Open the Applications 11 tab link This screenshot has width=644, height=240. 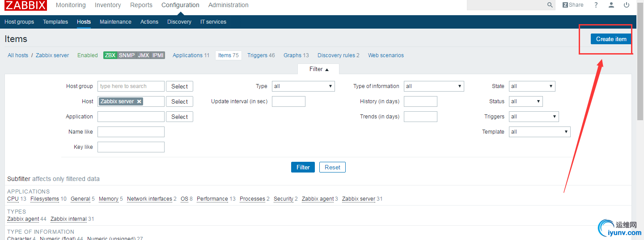[x=191, y=55]
